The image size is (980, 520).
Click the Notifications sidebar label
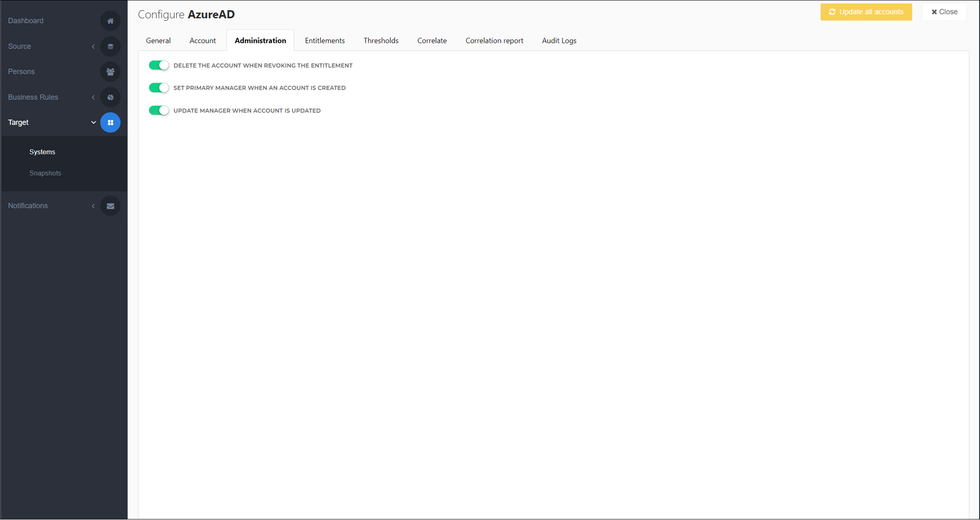click(x=28, y=206)
